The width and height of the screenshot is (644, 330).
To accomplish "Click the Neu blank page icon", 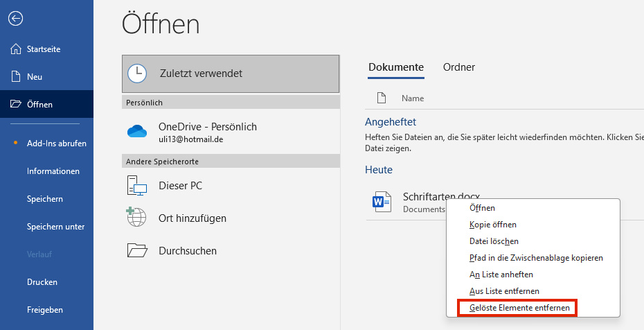I will point(16,76).
